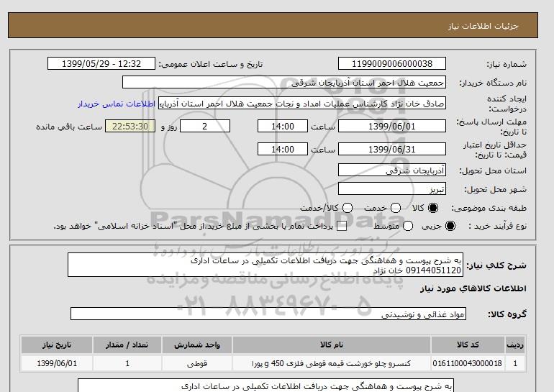Click the request creator name field

click(302, 104)
